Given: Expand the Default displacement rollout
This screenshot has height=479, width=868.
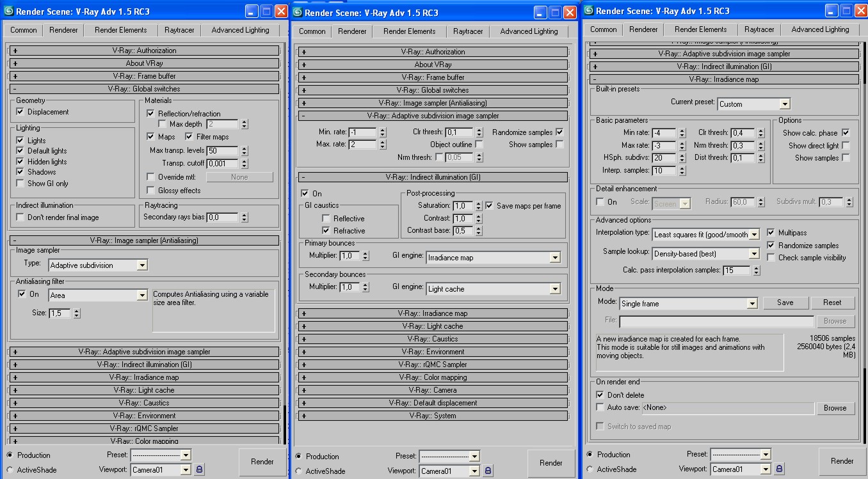Looking at the screenshot, I should point(433,403).
